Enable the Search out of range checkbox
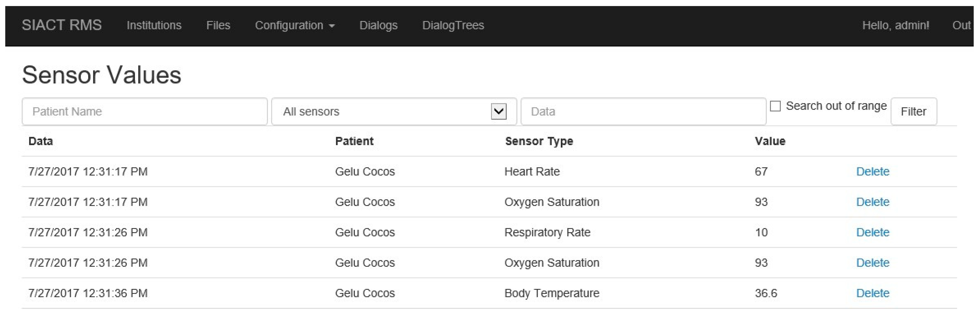This screenshot has height=316, width=980. (x=775, y=106)
